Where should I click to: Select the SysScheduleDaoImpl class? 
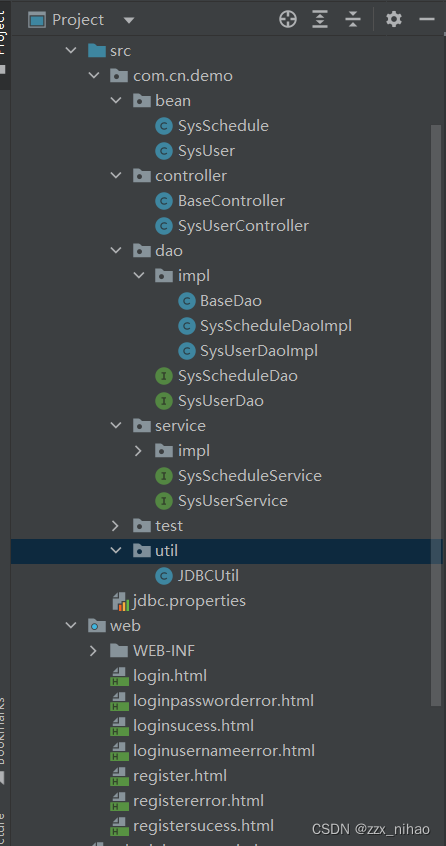pos(276,326)
